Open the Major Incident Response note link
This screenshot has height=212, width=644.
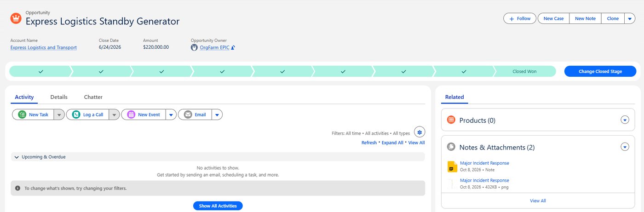(x=484, y=163)
